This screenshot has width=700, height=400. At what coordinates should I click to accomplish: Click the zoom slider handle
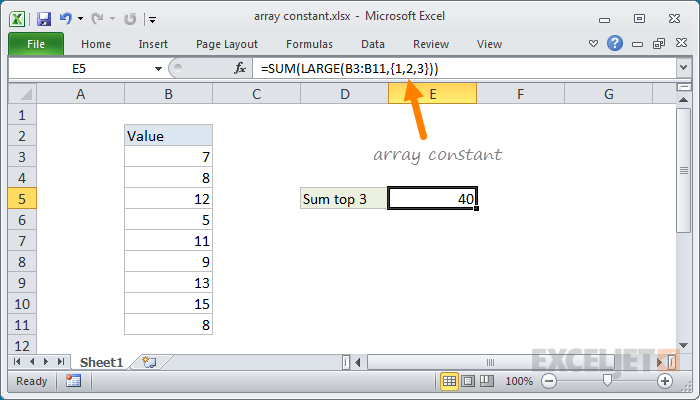click(607, 381)
